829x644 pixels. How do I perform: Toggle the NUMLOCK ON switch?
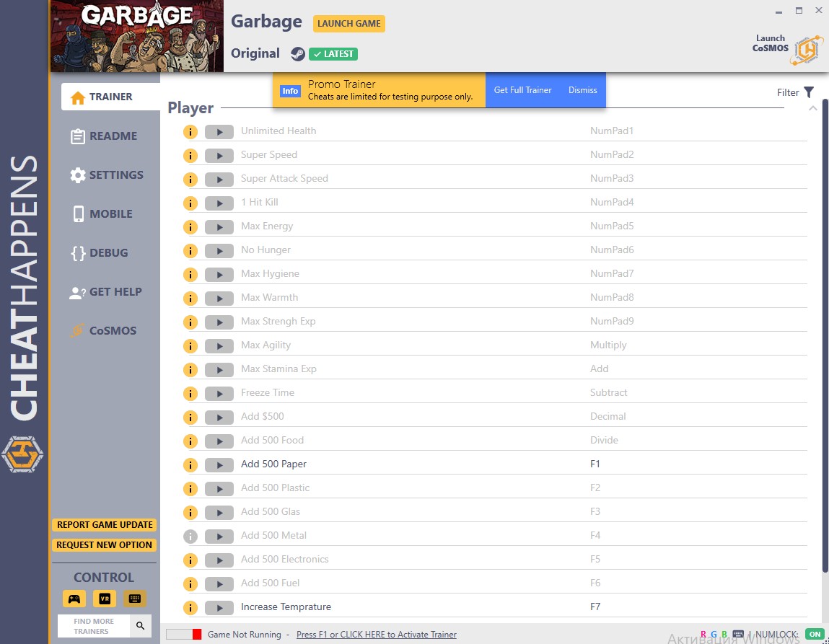(815, 634)
